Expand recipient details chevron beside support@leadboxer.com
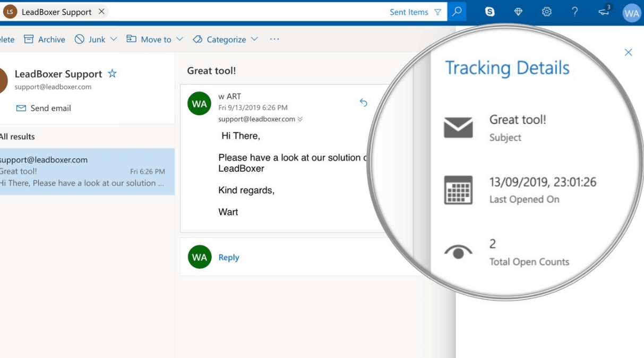 tap(300, 119)
